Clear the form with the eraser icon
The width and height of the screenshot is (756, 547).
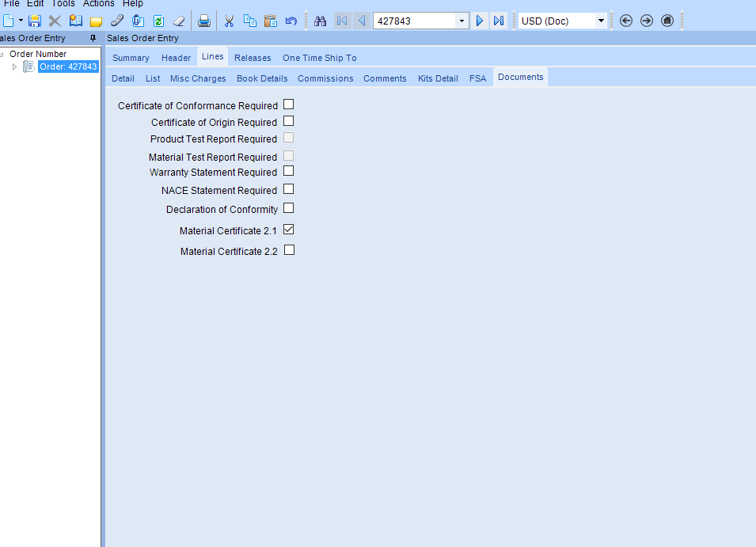(179, 21)
